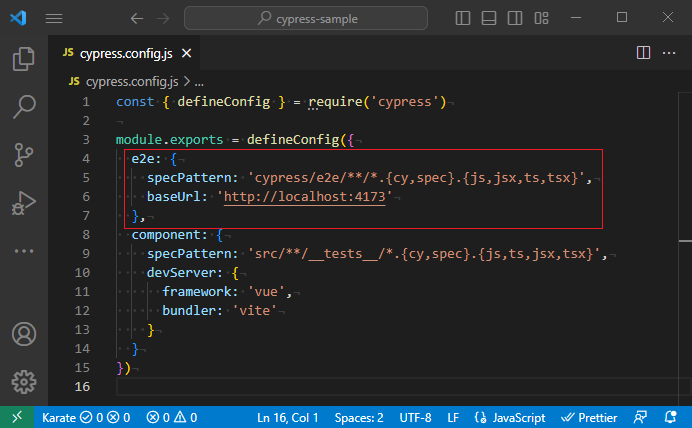Open the remote window indicator in status bar
The image size is (692, 428).
(17, 417)
